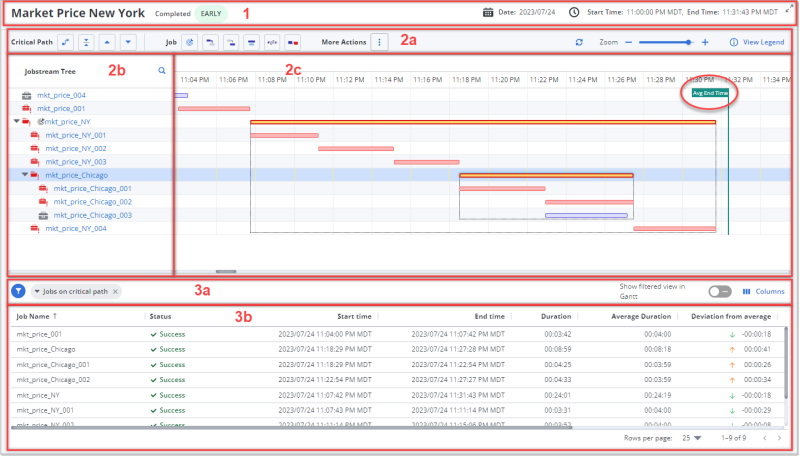This screenshot has height=457, width=800.
Task: Open the Columns chooser
Action: [764, 291]
